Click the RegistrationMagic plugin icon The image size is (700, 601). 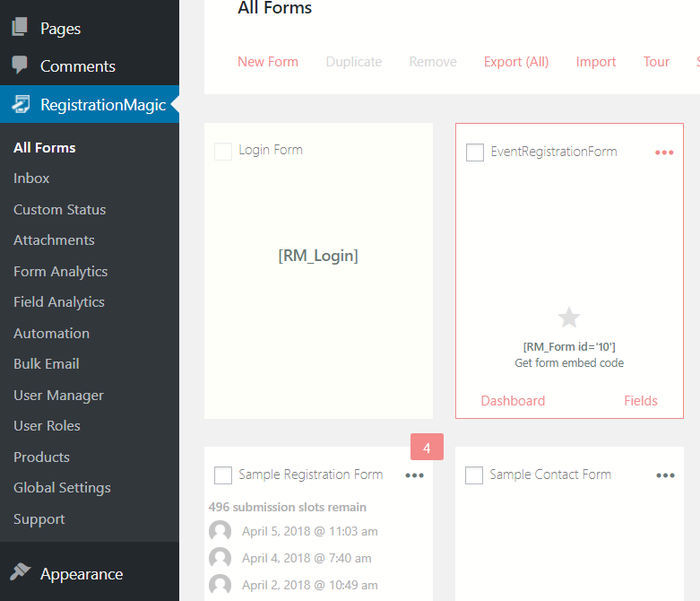pyautogui.click(x=21, y=105)
